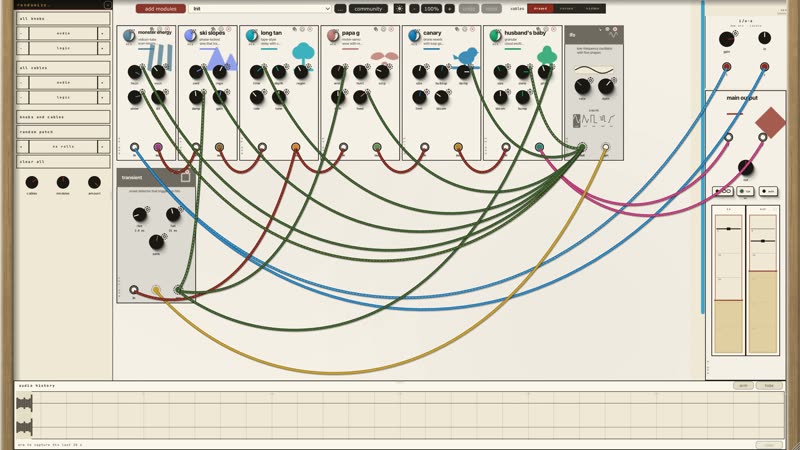Click the transient module yellow output jack
This screenshot has width=800, height=450.
point(156,290)
